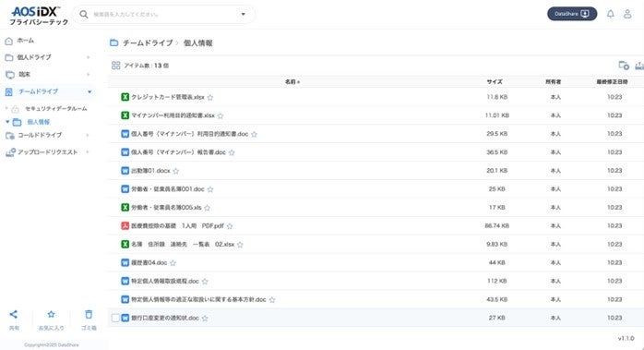The height and width of the screenshot is (350, 644).
Task: Click the Excel icon of マイナンバー利用目的通知書.xlsx
Action: 125,115
